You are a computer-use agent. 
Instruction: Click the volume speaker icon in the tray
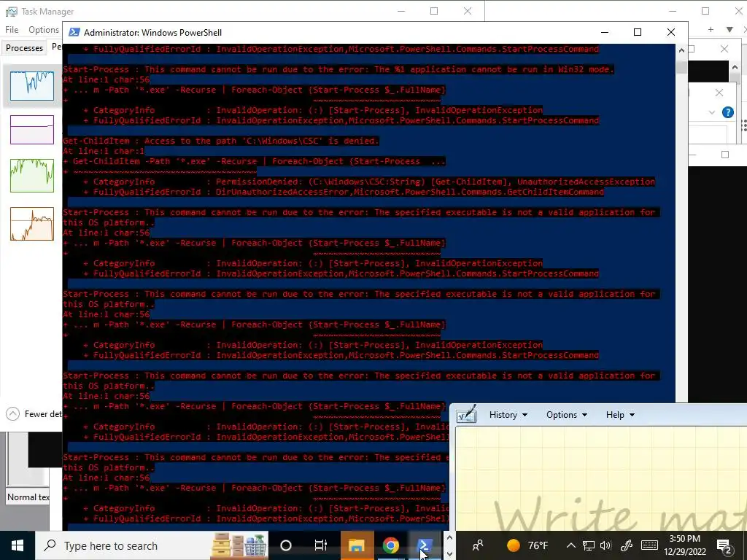606,545
